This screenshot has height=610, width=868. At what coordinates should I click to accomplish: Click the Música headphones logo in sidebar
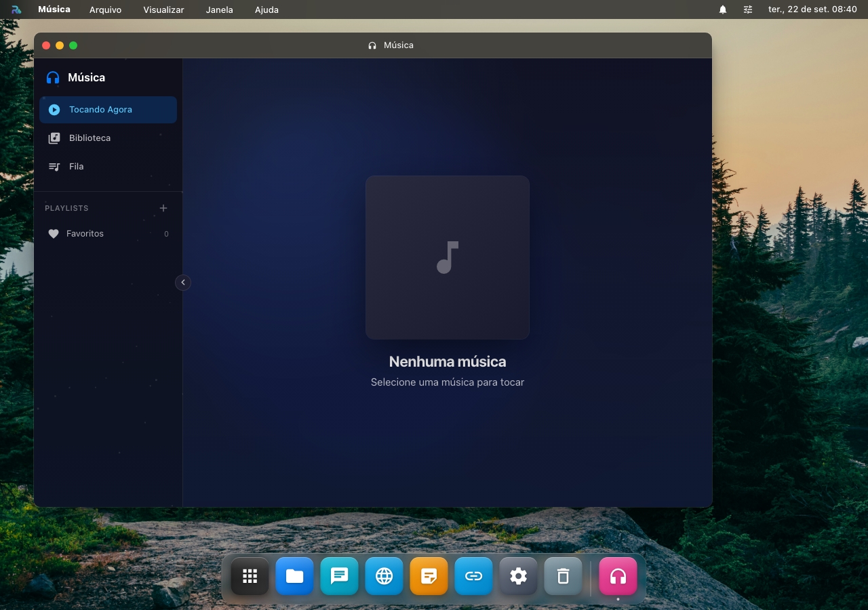(53, 78)
